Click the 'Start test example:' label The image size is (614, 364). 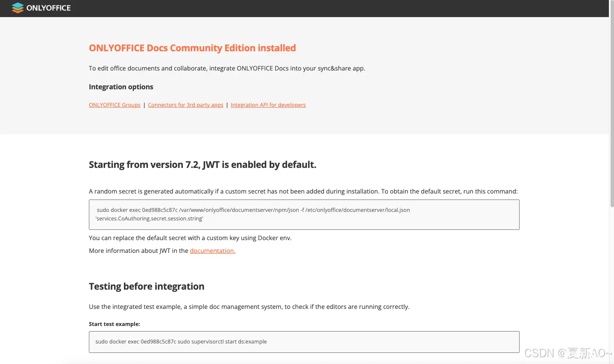coord(115,324)
